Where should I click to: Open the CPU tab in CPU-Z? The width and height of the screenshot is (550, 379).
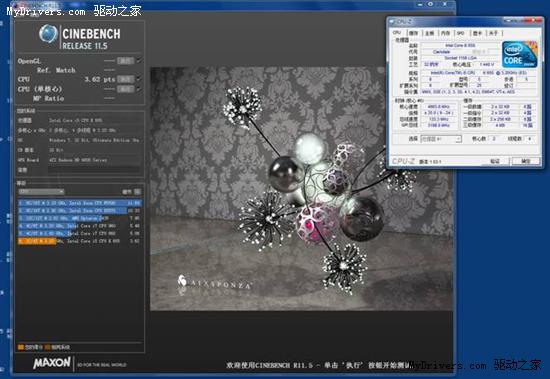coord(397,33)
